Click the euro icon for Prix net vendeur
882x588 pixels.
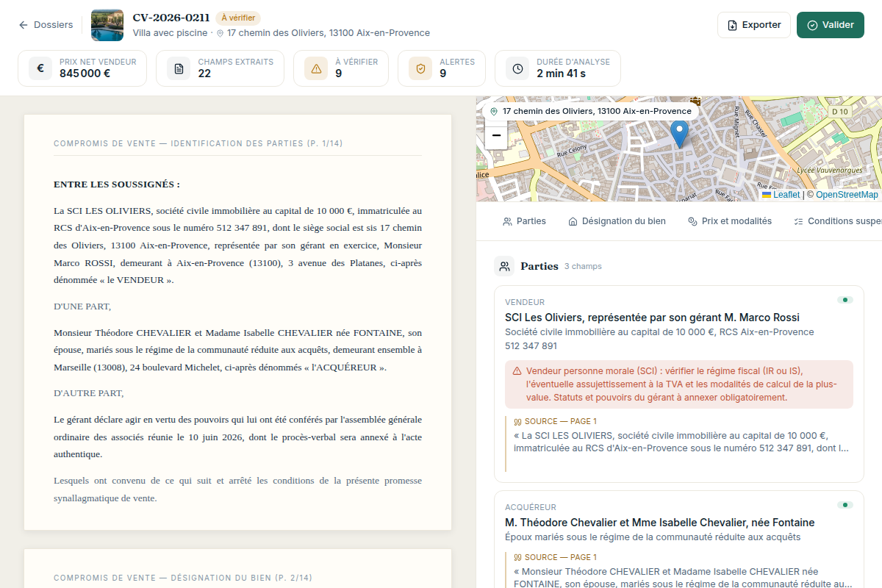click(40, 68)
